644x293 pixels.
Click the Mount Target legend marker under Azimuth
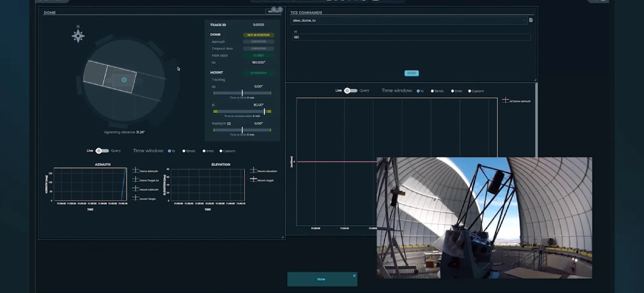(x=136, y=198)
